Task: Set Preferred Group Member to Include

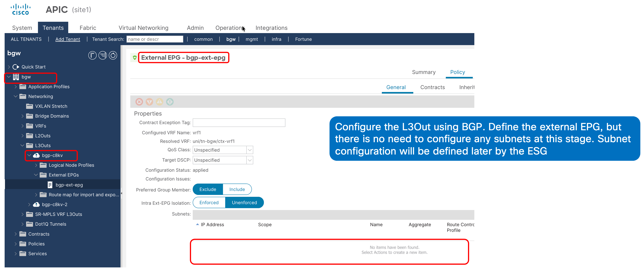Action: point(237,189)
